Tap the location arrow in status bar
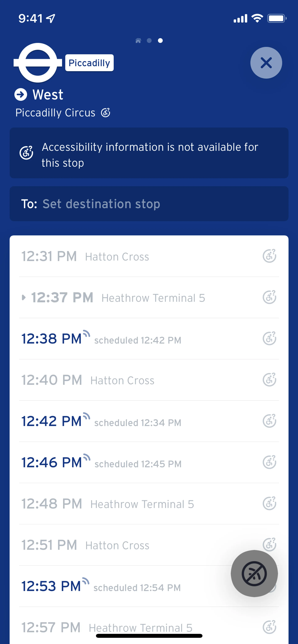This screenshot has height=644, width=298. pyautogui.click(x=51, y=18)
